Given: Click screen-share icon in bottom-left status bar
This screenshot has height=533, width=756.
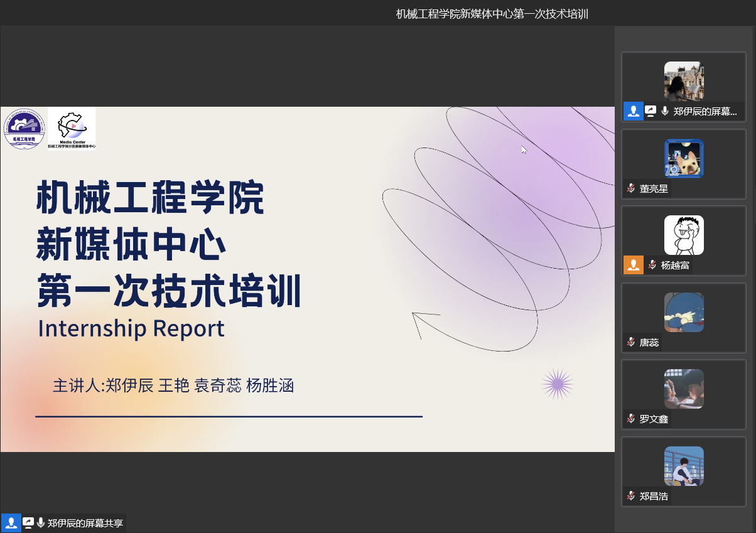Looking at the screenshot, I should pyautogui.click(x=28, y=522).
